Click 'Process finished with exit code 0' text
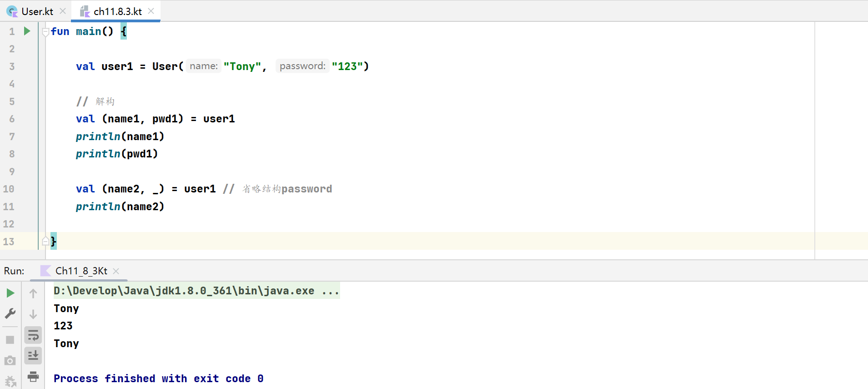868x389 pixels. pyautogui.click(x=159, y=379)
